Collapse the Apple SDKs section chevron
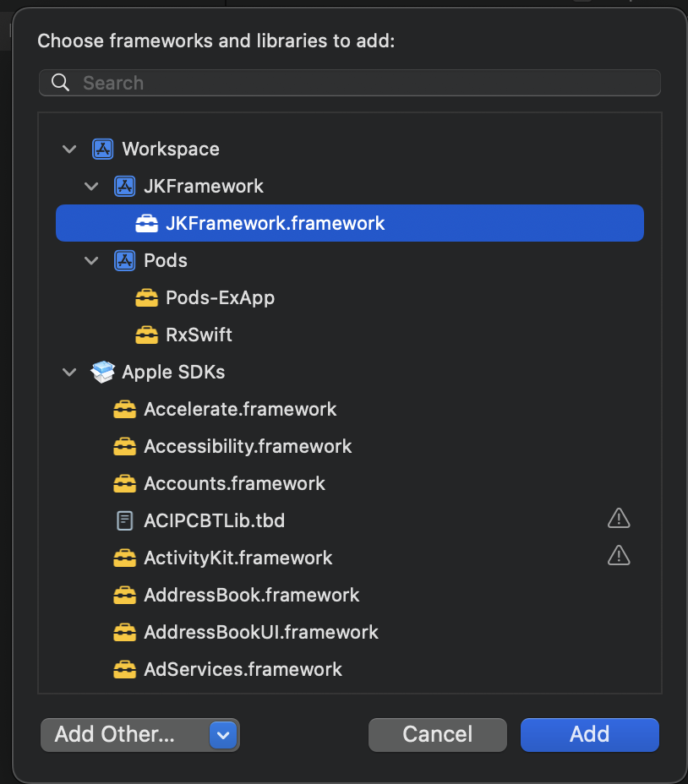 [69, 372]
